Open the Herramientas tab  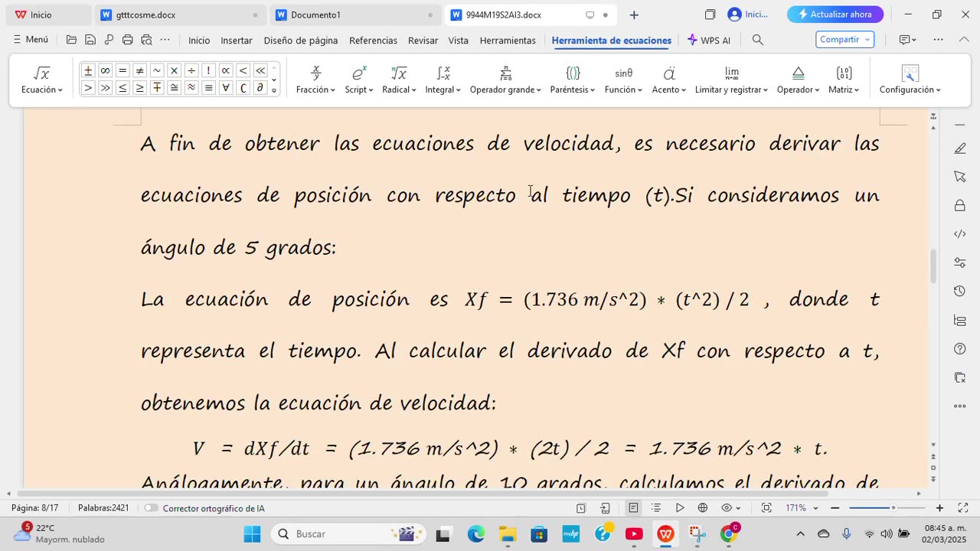pyautogui.click(x=508, y=41)
